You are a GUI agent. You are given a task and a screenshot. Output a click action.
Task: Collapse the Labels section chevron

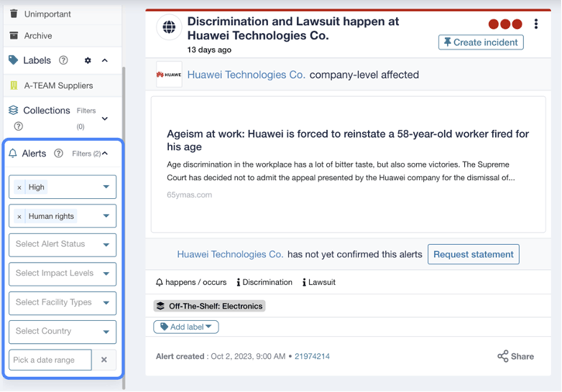tap(105, 61)
